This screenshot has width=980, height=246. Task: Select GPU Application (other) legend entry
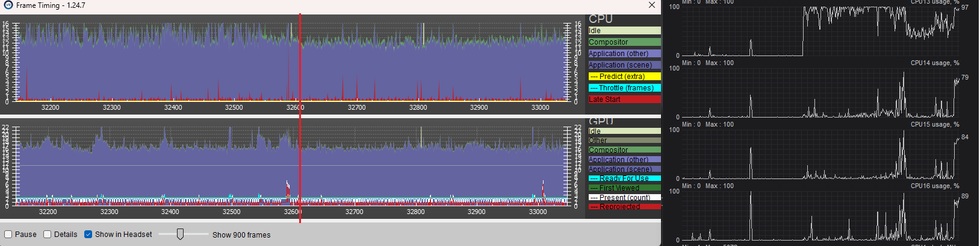tap(624, 160)
